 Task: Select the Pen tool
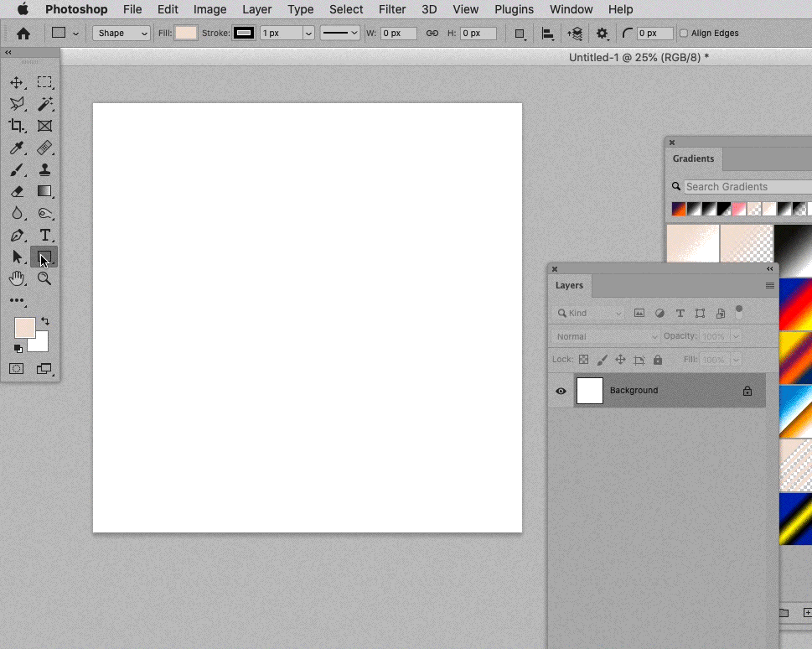coord(17,235)
